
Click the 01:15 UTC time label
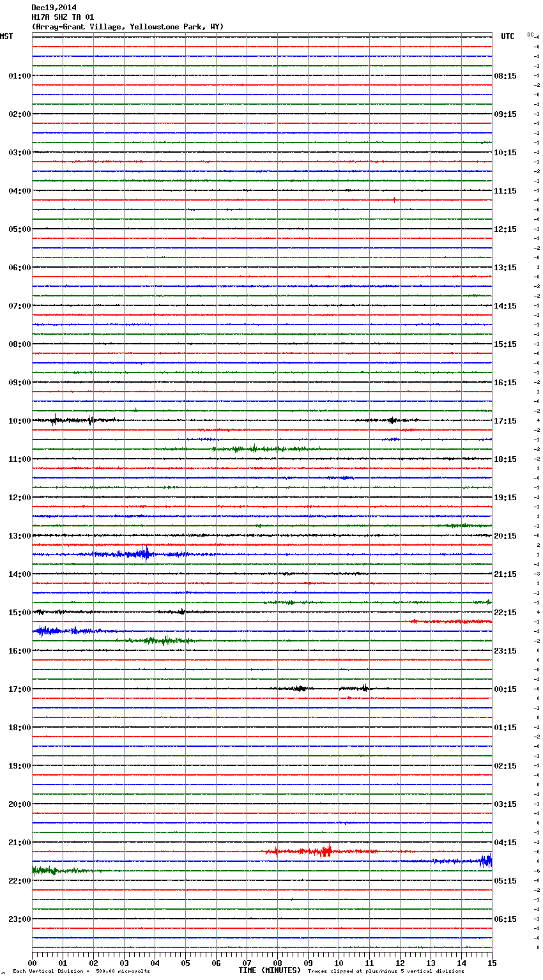[505, 728]
